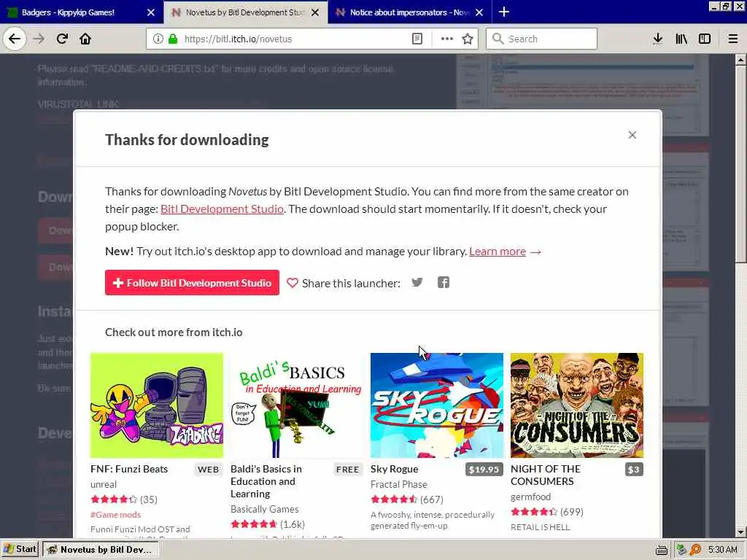Open the downloads arrow icon
The height and width of the screenshot is (560, 747).
point(657,39)
